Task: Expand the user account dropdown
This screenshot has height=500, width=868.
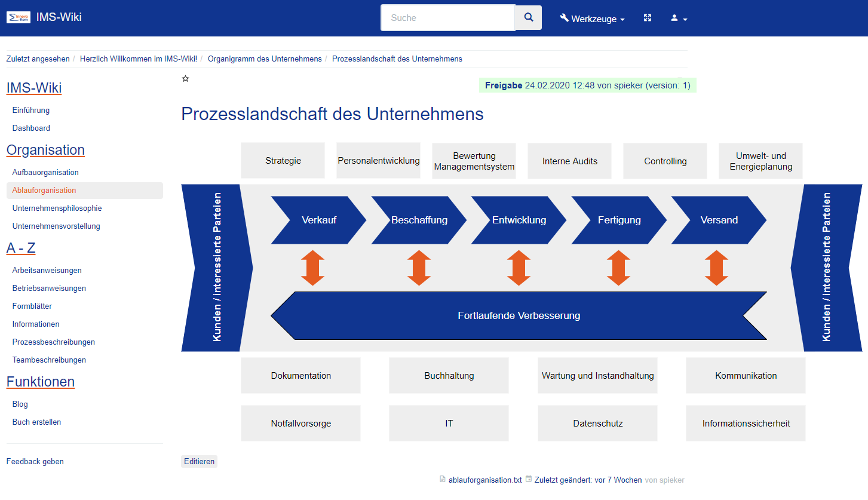Action: [x=679, y=19]
